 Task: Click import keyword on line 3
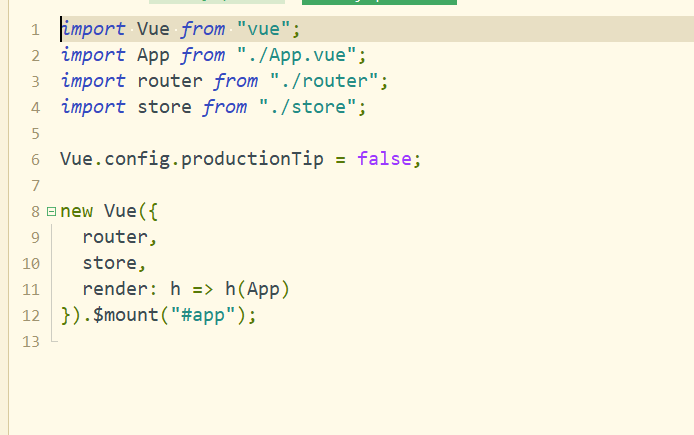[93, 81]
